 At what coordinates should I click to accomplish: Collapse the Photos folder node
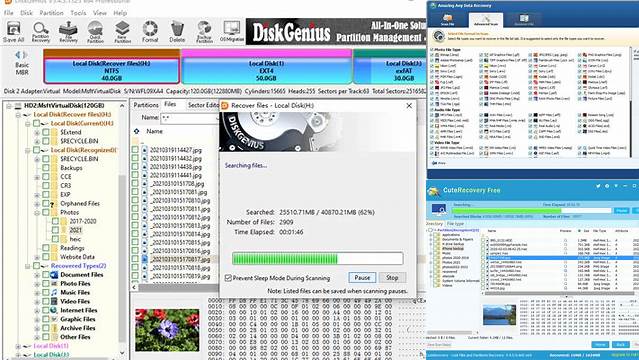coord(37,212)
